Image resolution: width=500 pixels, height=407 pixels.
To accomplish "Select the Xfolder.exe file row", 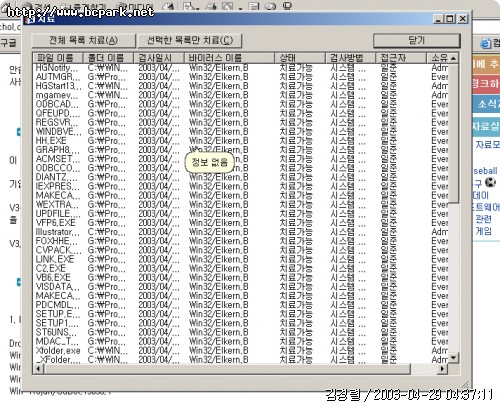I will click(x=241, y=351).
